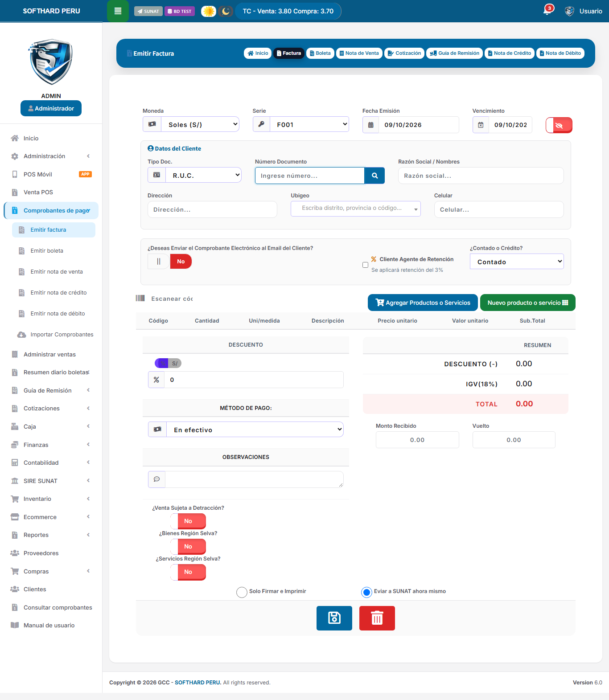The image size is (609, 700).
Task: Focus the Monto Recibido input field
Action: click(417, 440)
